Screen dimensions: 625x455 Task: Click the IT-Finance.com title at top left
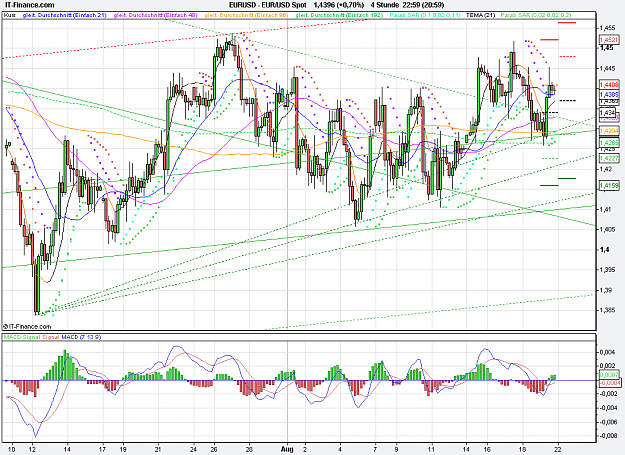click(x=28, y=5)
